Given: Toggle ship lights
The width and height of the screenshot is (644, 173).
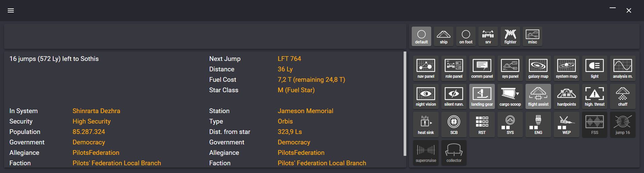Looking at the screenshot, I should pyautogui.click(x=595, y=68).
